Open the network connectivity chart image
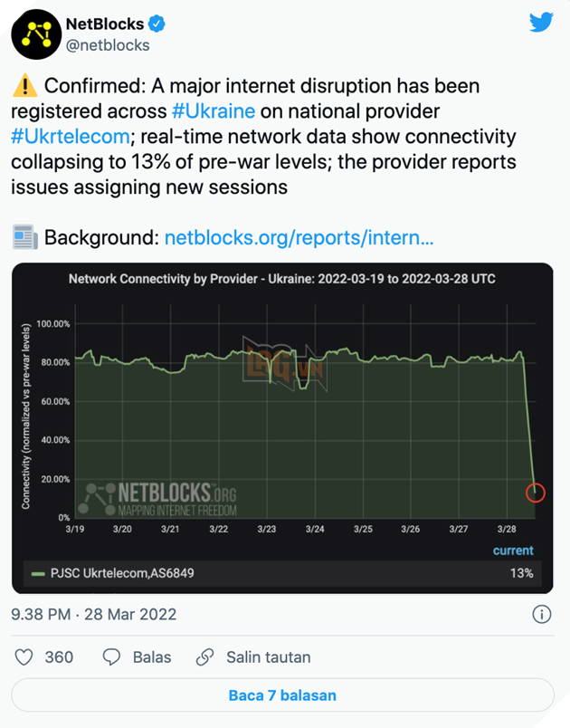 282,407
